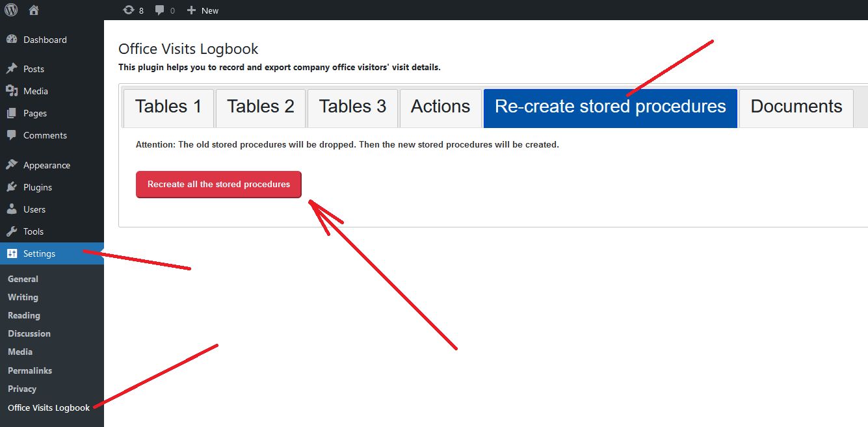This screenshot has width=868, height=427.
Task: Open Writing settings submenu
Action: click(23, 297)
